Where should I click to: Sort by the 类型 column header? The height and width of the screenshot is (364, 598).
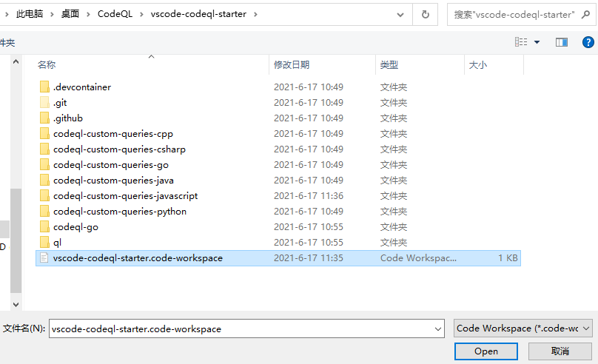point(389,65)
